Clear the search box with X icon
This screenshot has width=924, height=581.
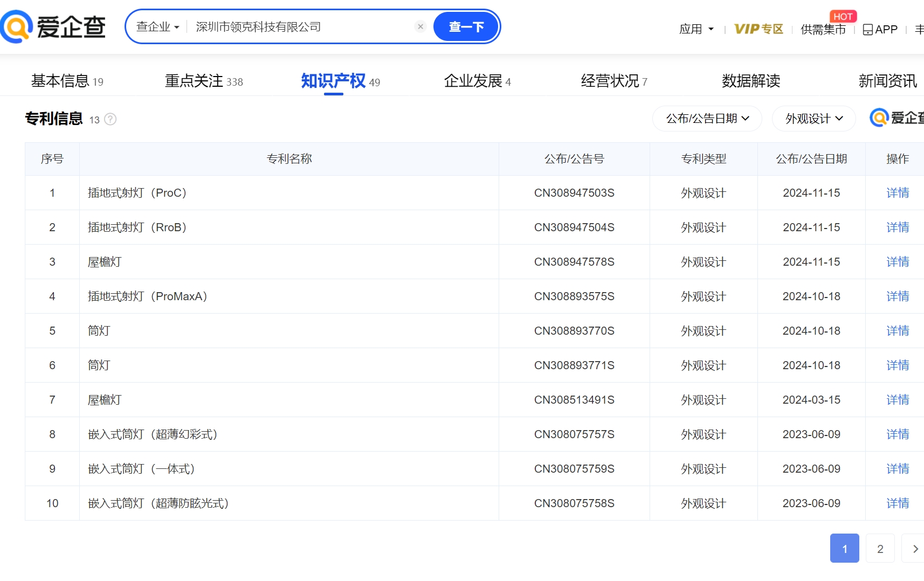click(x=420, y=26)
